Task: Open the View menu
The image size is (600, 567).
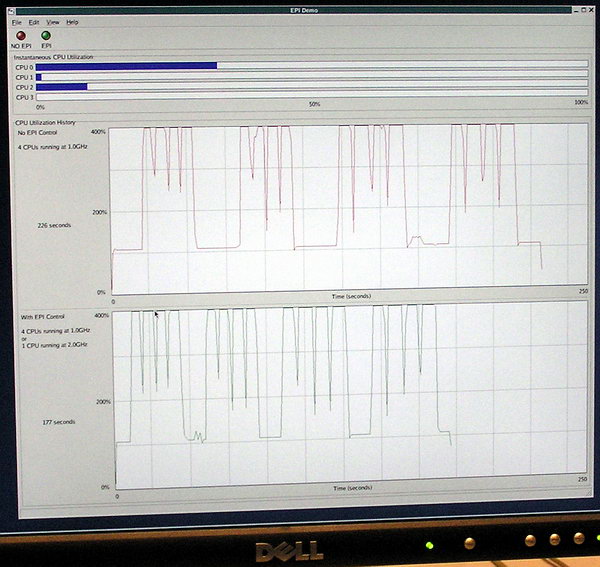Action: click(x=53, y=22)
